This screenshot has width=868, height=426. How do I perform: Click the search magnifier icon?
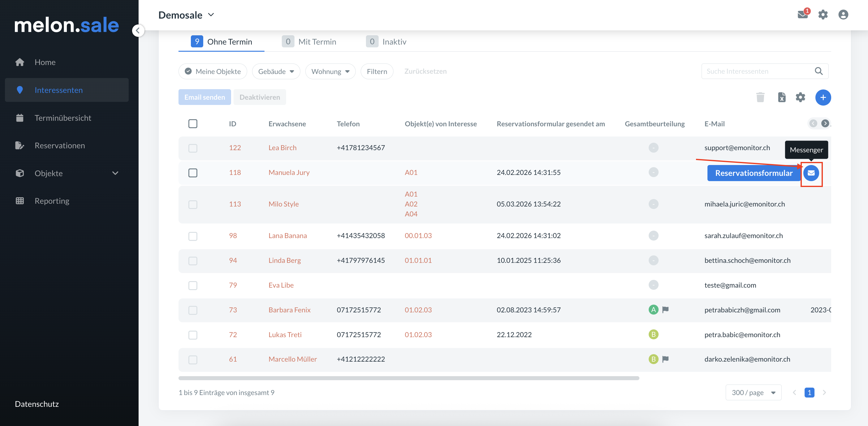pos(819,71)
